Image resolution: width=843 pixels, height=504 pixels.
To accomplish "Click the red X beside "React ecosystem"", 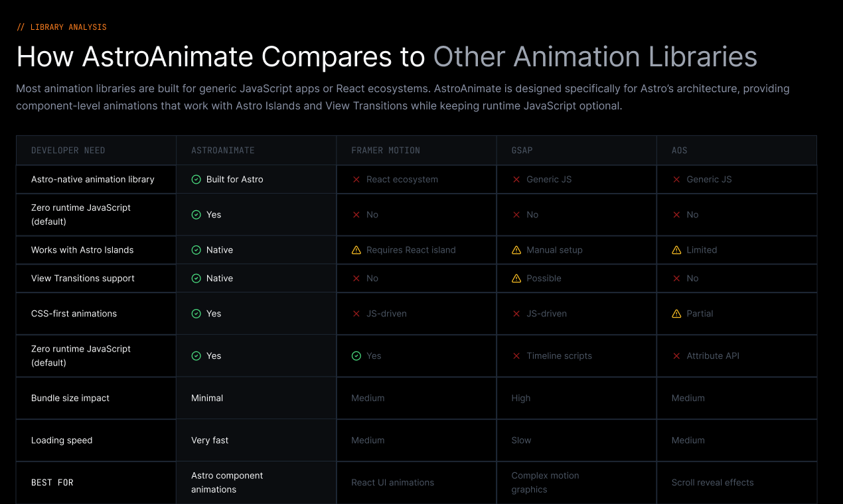I will (x=356, y=179).
